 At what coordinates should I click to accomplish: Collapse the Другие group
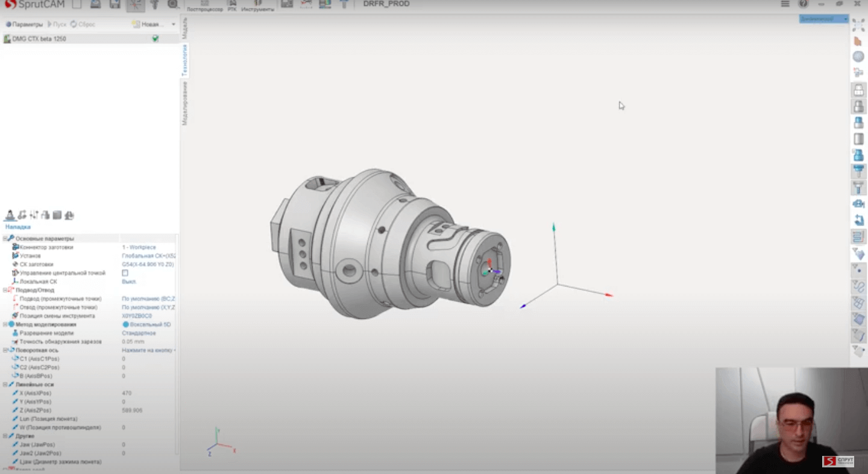(5, 436)
